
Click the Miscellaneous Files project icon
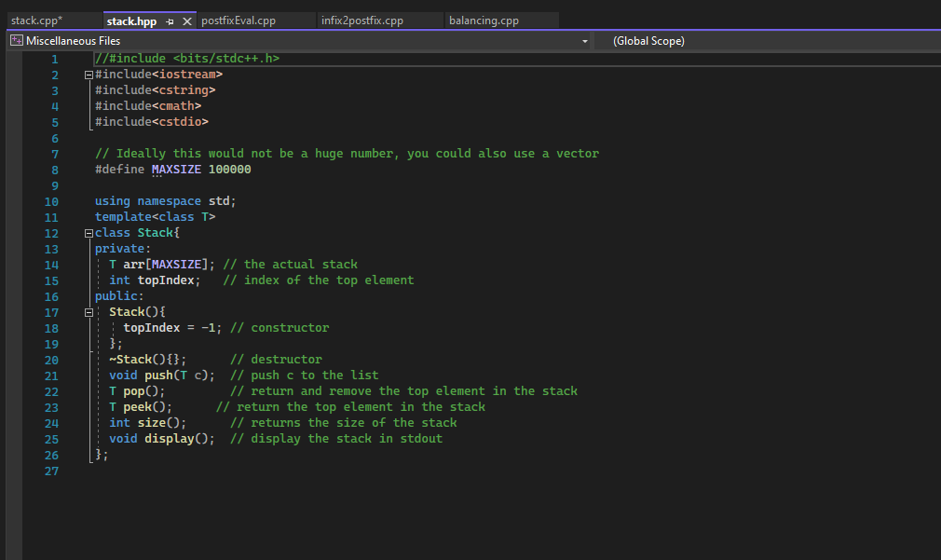(x=15, y=40)
